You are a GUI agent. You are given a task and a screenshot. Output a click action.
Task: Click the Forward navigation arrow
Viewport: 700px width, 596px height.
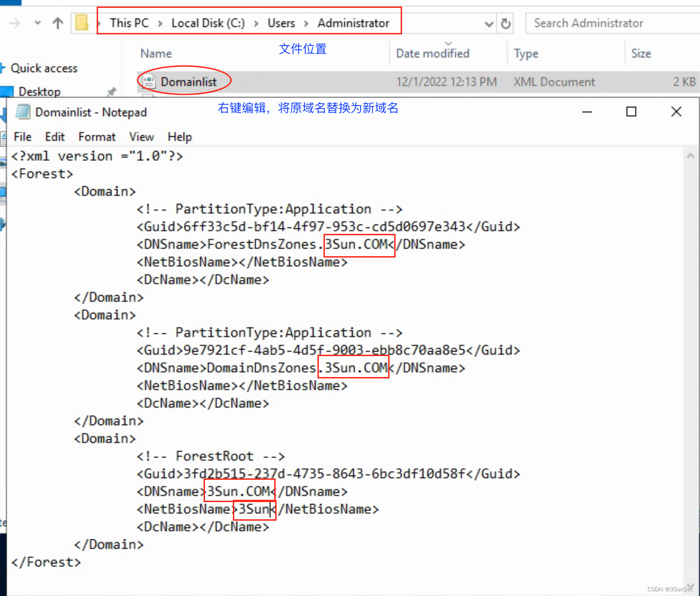14,23
